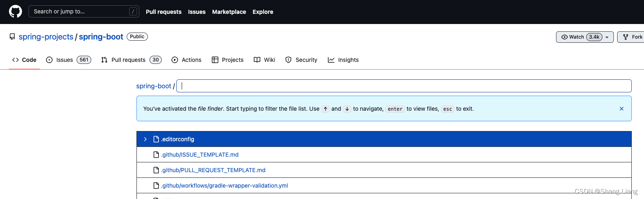Switch to the Issues tab
The width and height of the screenshot is (644, 199).
pyautogui.click(x=68, y=60)
